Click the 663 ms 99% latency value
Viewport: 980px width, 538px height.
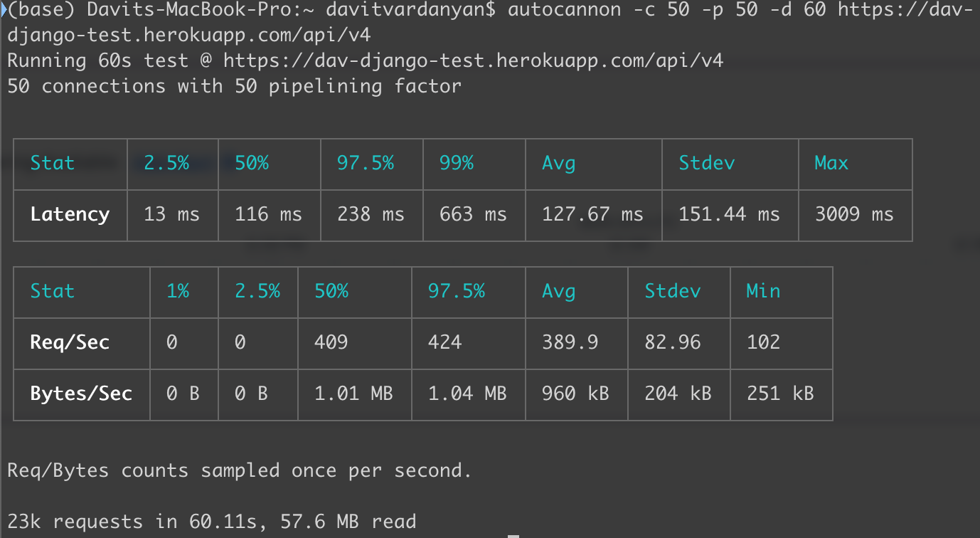(x=473, y=214)
